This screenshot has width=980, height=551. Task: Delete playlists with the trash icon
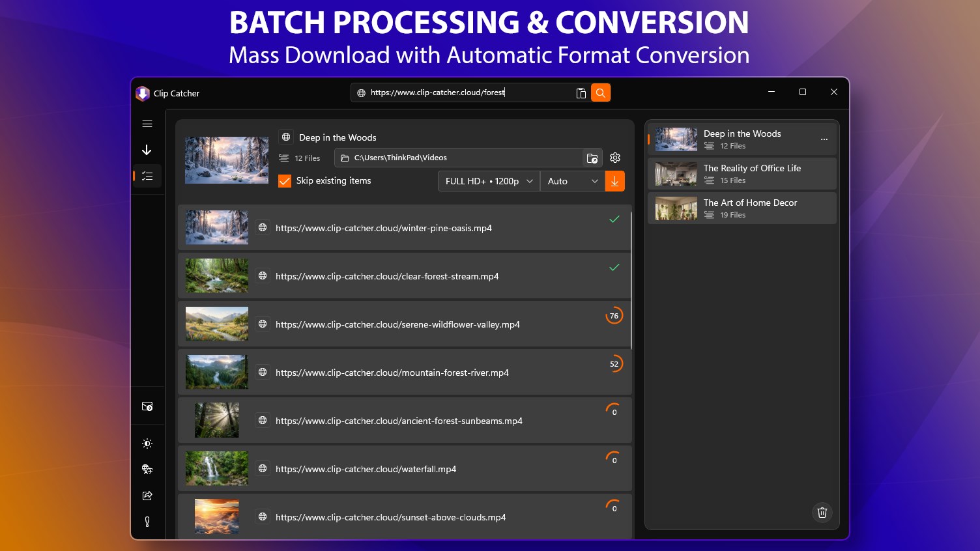click(x=822, y=513)
